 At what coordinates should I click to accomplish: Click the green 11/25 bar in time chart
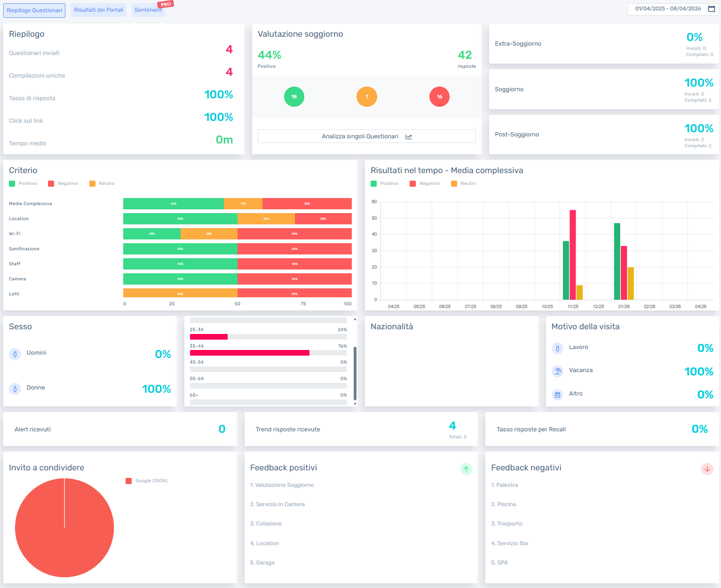pyautogui.click(x=566, y=270)
